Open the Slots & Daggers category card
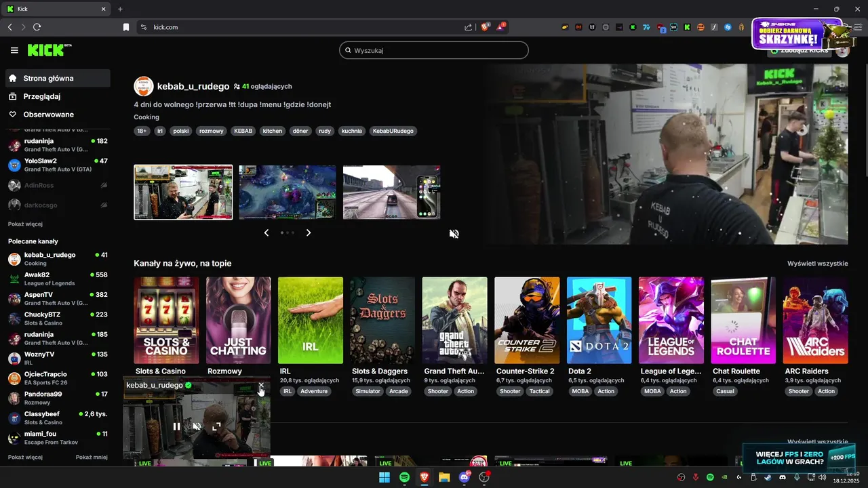Viewport: 868px width, 488px height. pyautogui.click(x=382, y=321)
